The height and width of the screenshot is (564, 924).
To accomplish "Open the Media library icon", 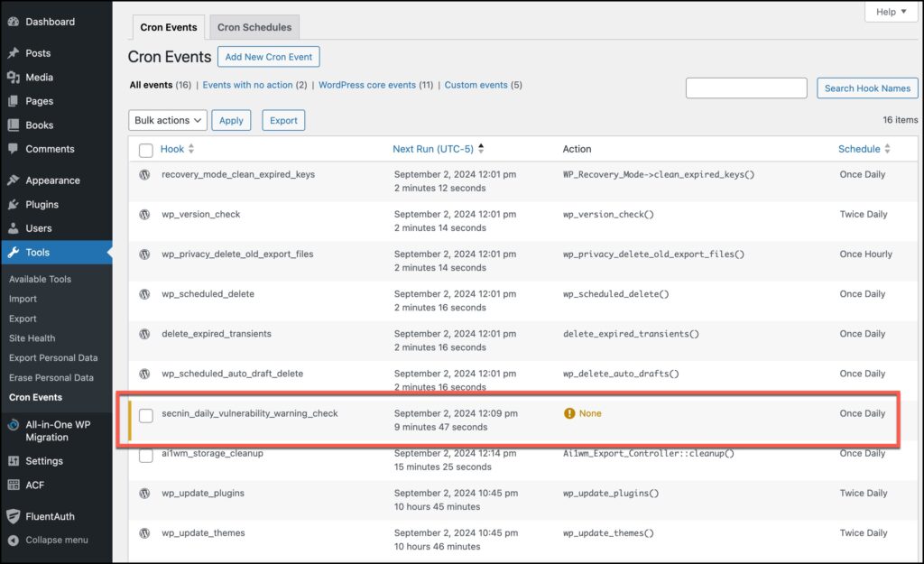I will (x=14, y=78).
